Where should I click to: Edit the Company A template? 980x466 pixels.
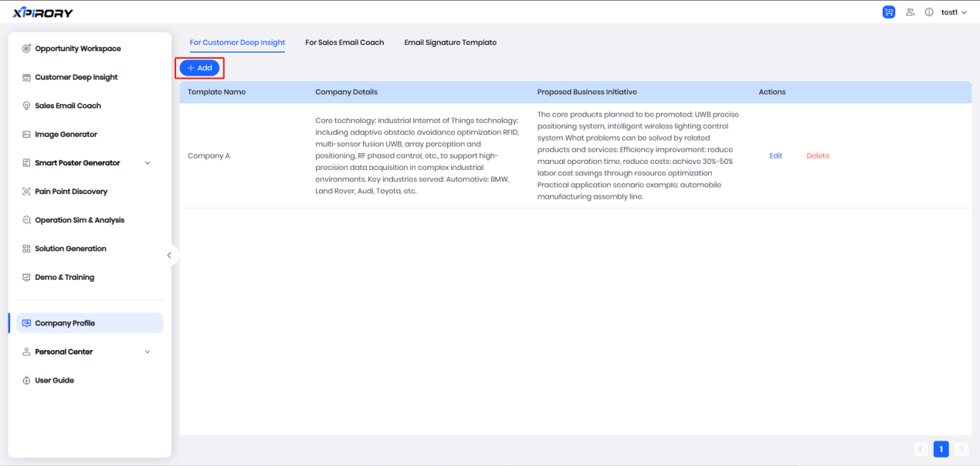775,156
